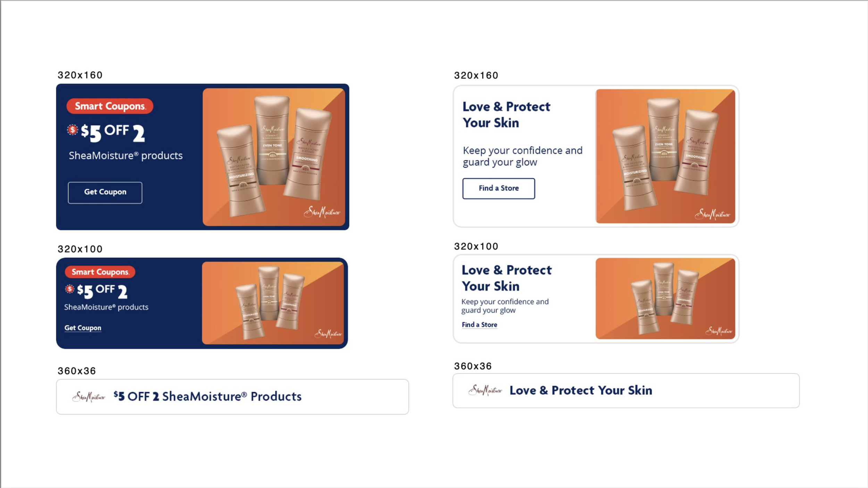
Task: Select the product image in 320x100 white banner
Action: [x=665, y=298]
